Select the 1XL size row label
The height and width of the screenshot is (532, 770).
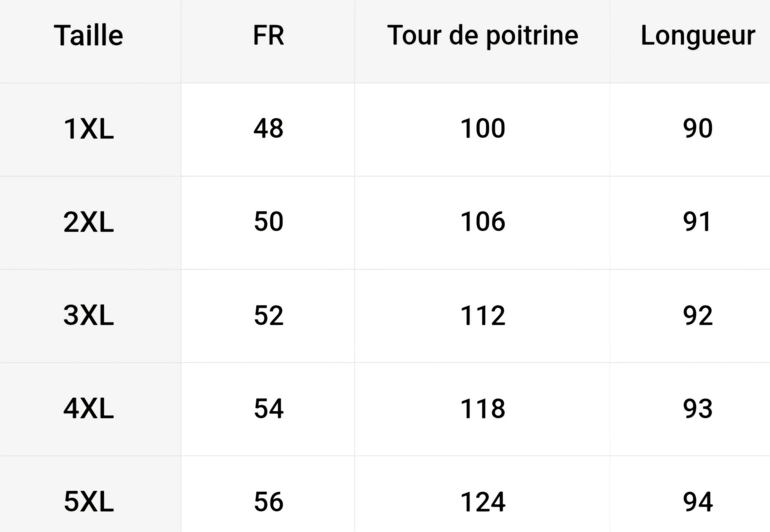point(88,129)
